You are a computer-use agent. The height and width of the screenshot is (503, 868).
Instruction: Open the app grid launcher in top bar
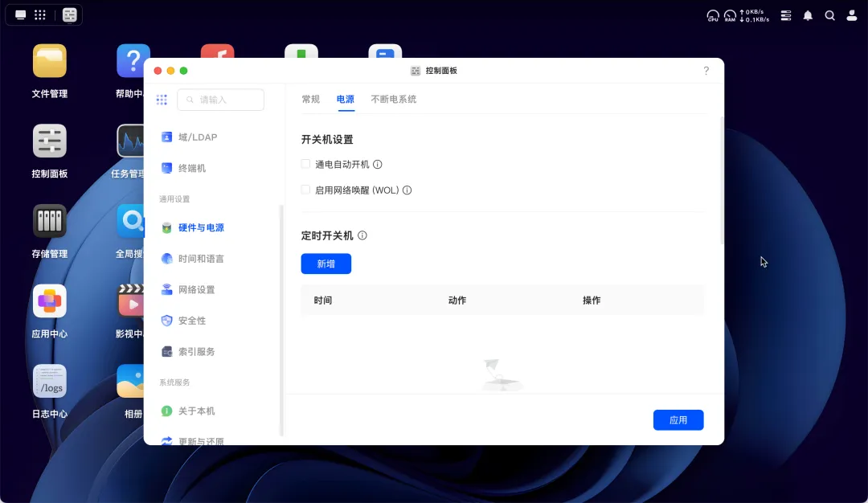(x=40, y=15)
